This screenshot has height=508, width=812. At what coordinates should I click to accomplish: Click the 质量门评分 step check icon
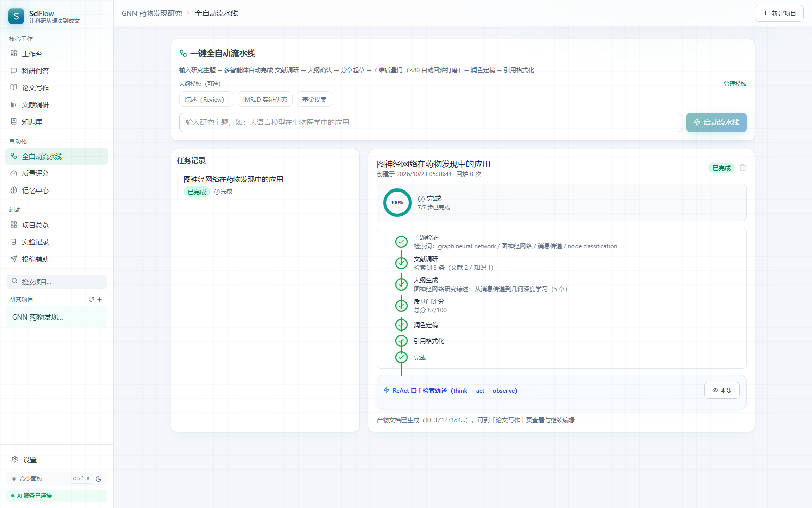click(401, 305)
